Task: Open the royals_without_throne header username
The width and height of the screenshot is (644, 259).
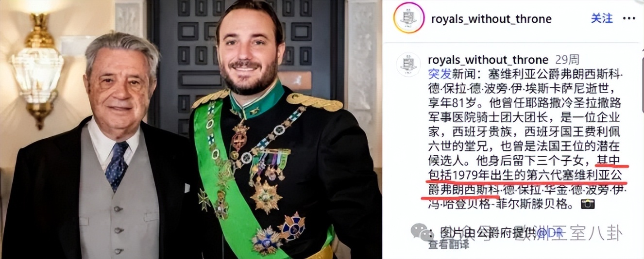Action: pos(491,19)
